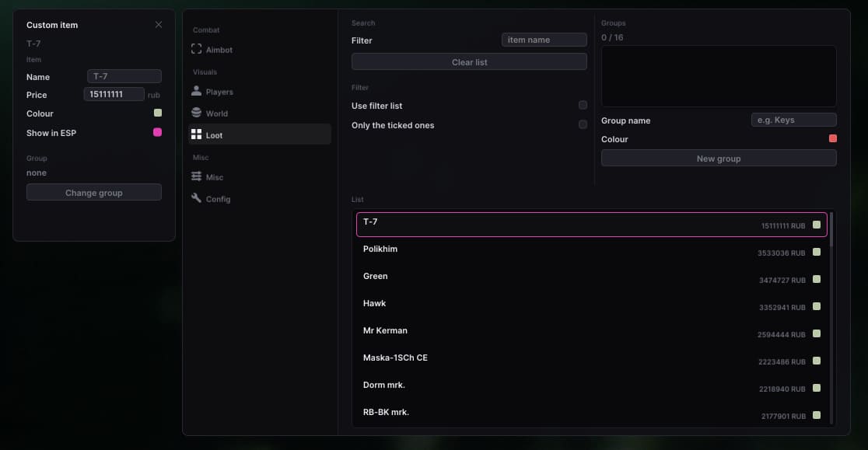Focus the Name field containing T-7
The width and height of the screenshot is (868, 450).
(x=124, y=76)
